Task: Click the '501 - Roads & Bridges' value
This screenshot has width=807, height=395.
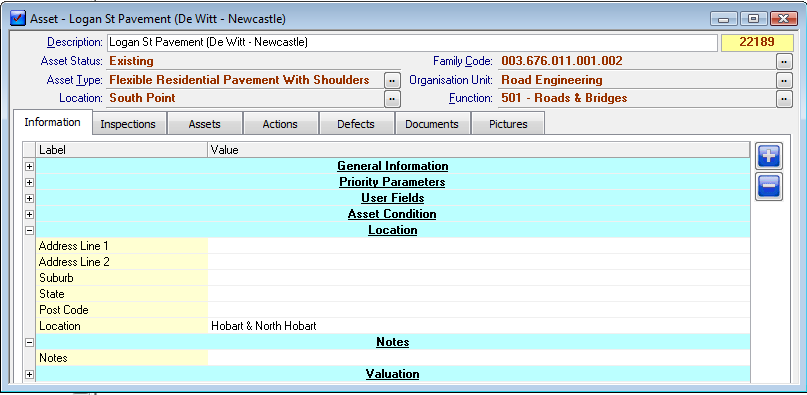Action: [x=564, y=98]
